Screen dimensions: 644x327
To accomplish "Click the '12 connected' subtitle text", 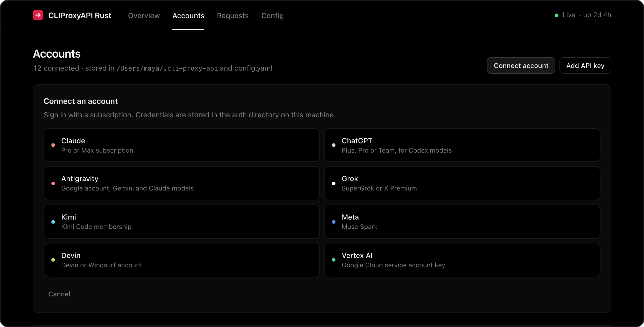I will tap(56, 68).
